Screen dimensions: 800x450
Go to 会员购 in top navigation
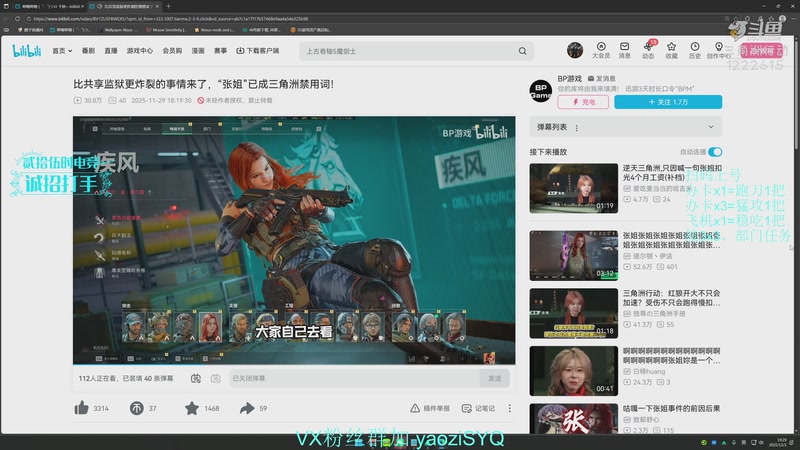click(x=172, y=51)
